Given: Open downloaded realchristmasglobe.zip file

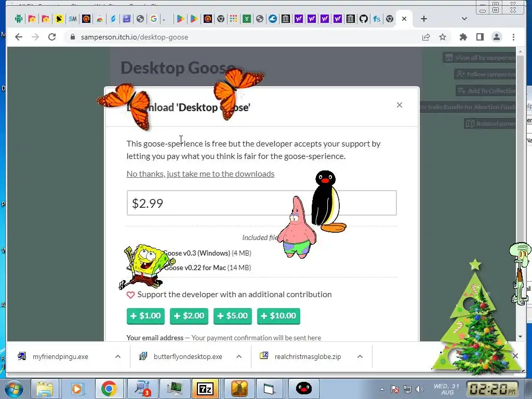Looking at the screenshot, I should coord(308,356).
